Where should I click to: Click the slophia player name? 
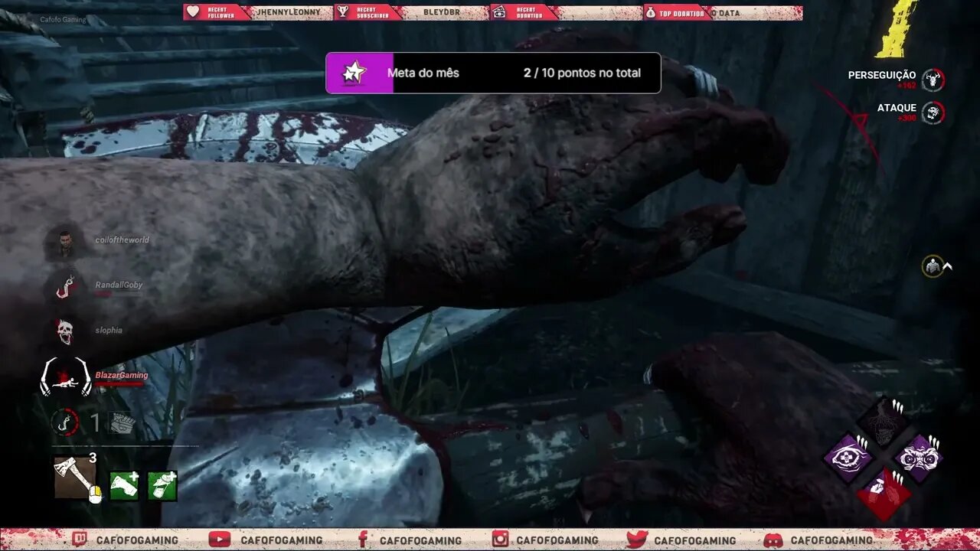click(x=109, y=330)
